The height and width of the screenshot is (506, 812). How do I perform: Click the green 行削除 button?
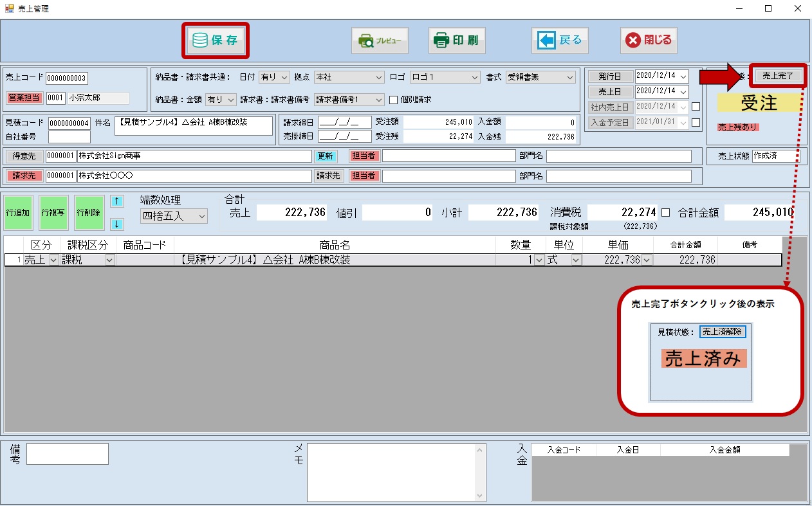point(88,212)
